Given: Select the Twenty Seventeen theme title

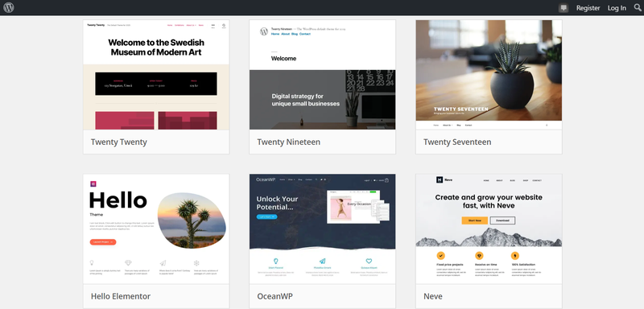Looking at the screenshot, I should pyautogui.click(x=457, y=142).
